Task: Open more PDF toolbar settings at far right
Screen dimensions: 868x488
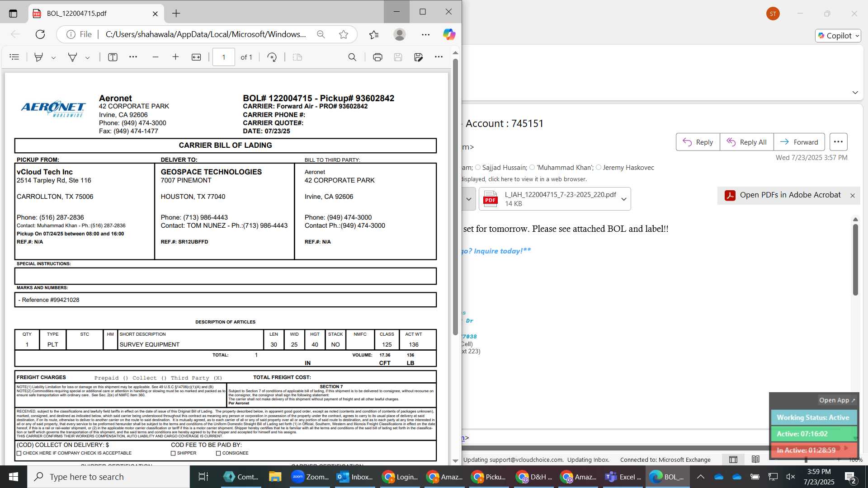Action: [x=439, y=57]
